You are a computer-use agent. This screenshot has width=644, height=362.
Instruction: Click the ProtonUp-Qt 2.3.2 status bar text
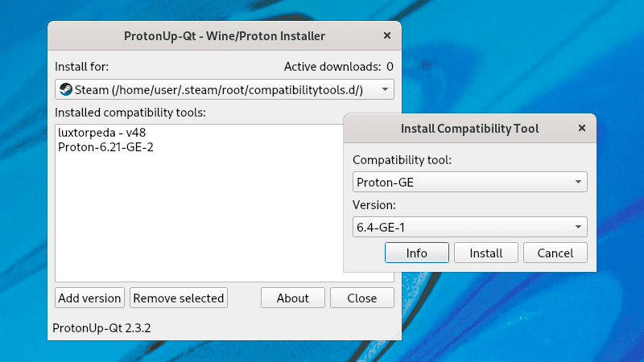click(x=102, y=328)
